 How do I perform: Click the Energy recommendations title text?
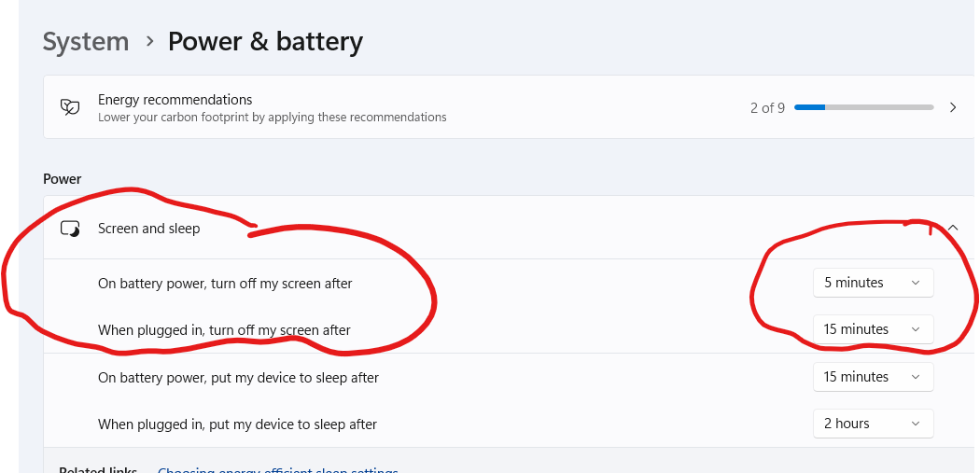tap(175, 99)
